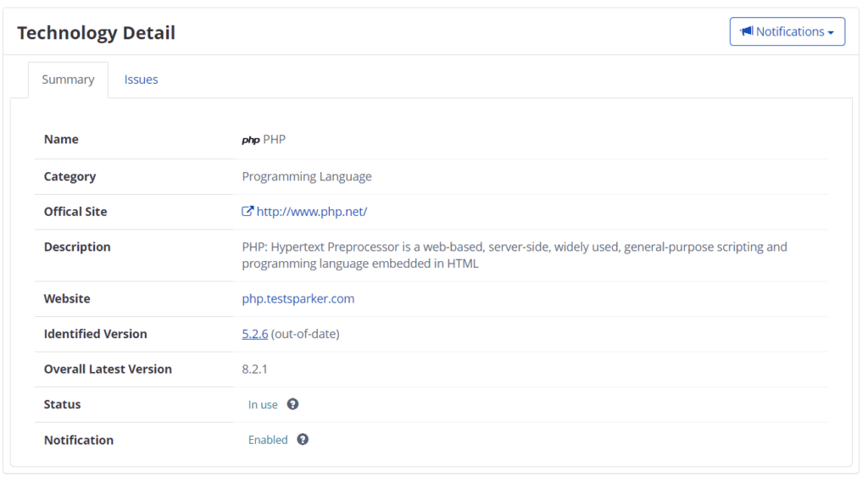The width and height of the screenshot is (868, 483).
Task: Click the Technology Detail heading
Action: pyautogui.click(x=96, y=33)
